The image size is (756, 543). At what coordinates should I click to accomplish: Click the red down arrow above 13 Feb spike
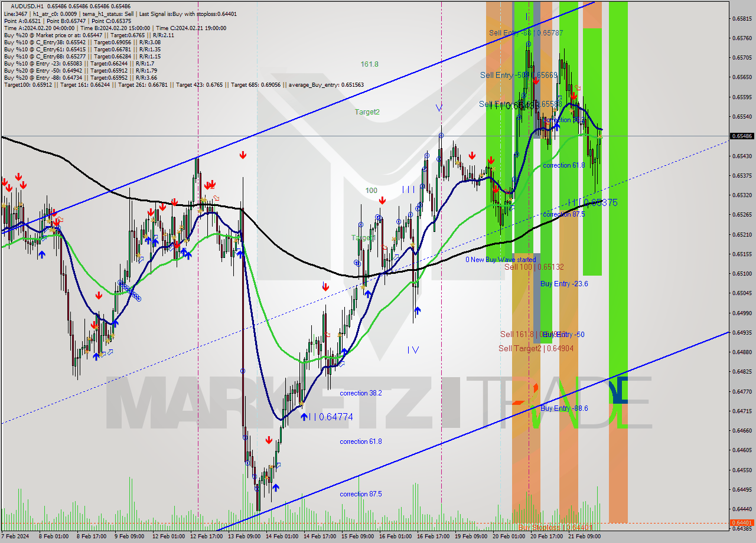pos(243,155)
